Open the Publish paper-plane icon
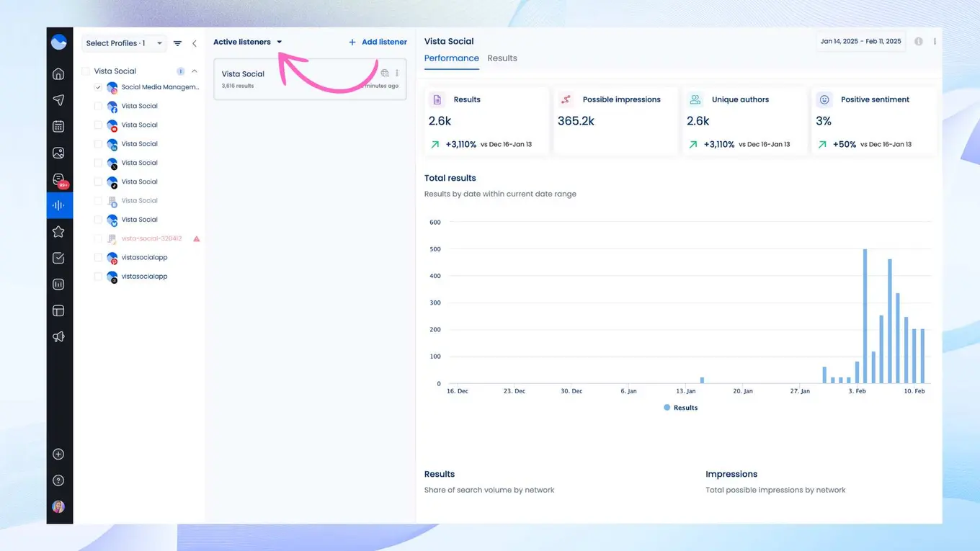The height and width of the screenshot is (551, 980). [58, 100]
